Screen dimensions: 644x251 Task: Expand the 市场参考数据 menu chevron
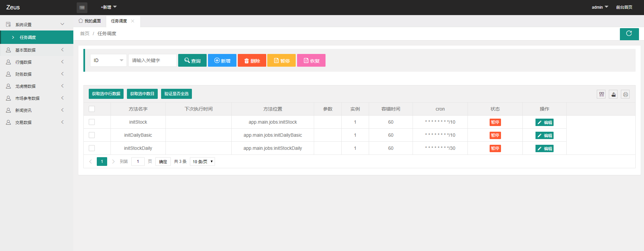62,98
